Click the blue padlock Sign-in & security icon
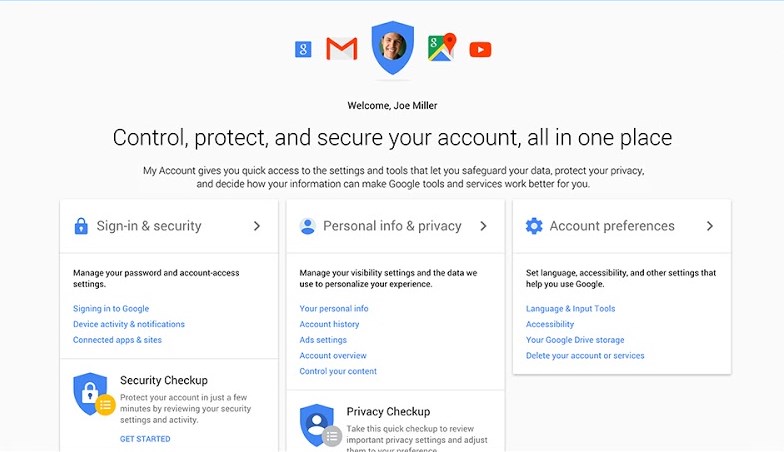Viewport: 784px width, 452px height. pos(81,226)
